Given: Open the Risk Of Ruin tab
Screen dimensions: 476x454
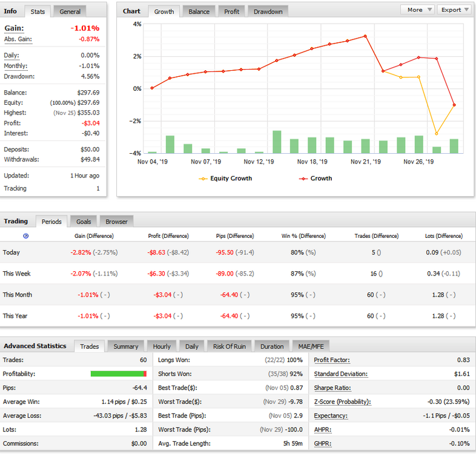Looking at the screenshot, I should pos(229,346).
